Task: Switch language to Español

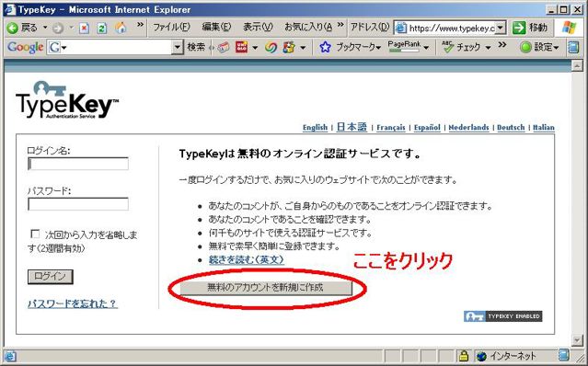Action: [427, 128]
